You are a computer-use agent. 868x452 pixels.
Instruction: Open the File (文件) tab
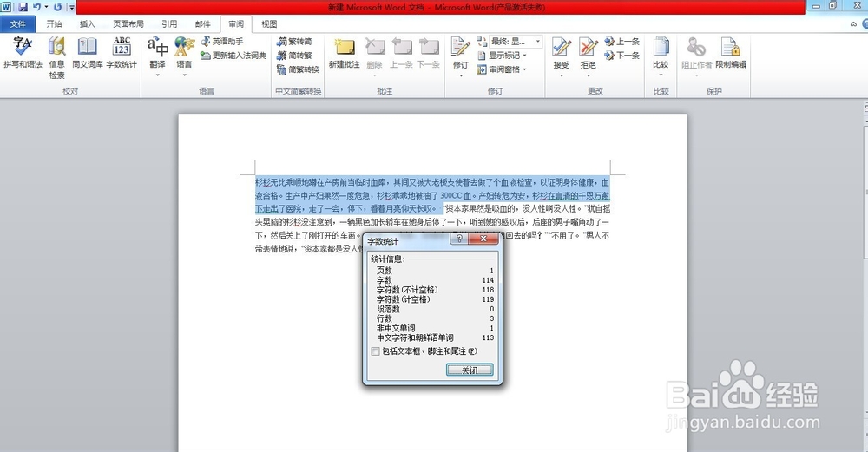click(x=17, y=23)
